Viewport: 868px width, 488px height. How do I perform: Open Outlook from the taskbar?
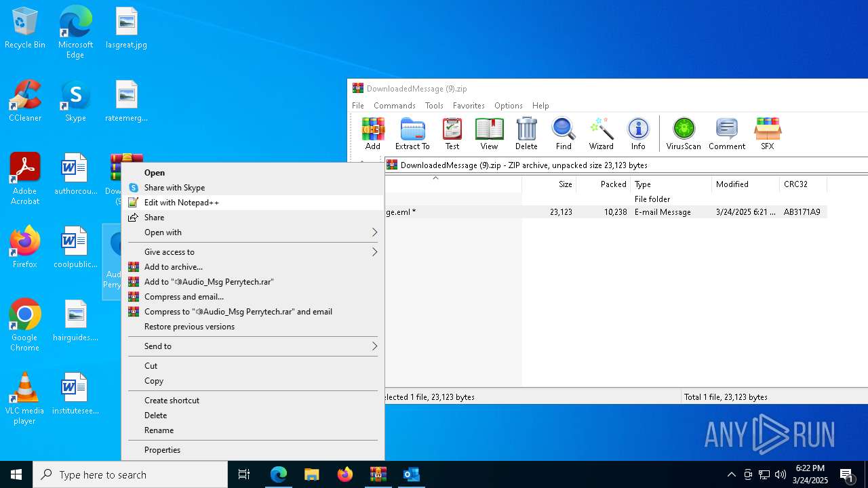coord(411,474)
